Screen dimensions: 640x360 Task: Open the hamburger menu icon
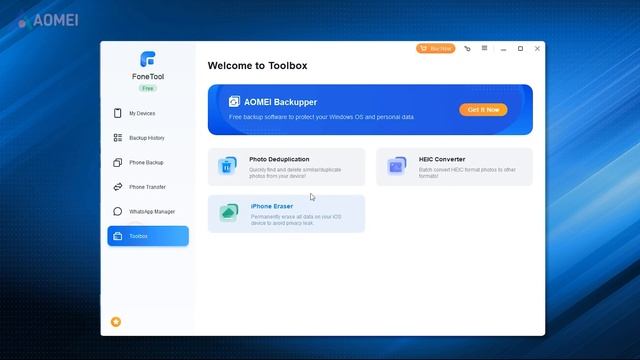click(x=484, y=48)
